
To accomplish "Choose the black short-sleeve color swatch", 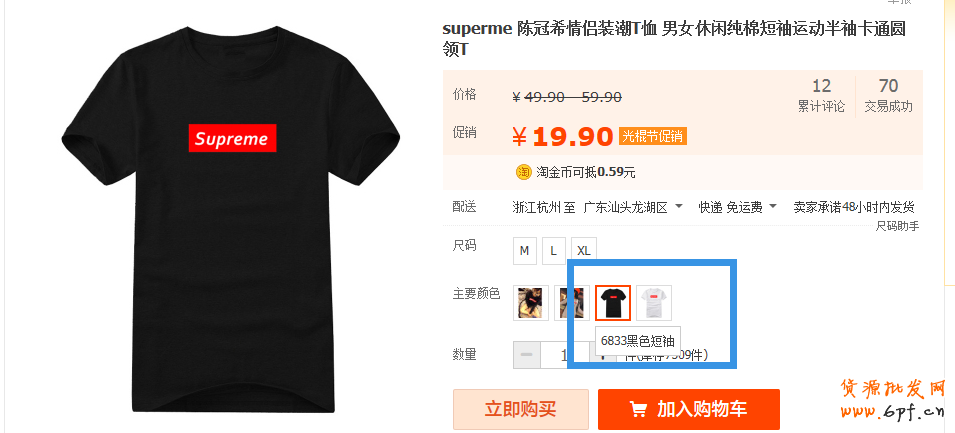I will pos(613,303).
